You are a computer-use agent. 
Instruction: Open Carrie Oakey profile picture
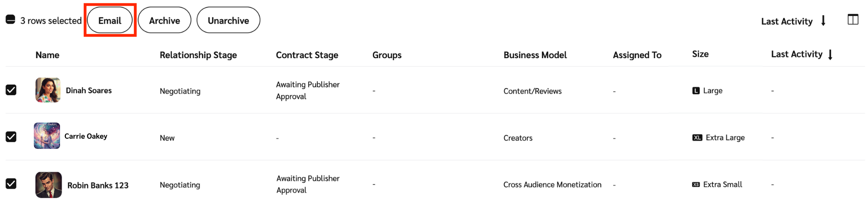pos(47,136)
